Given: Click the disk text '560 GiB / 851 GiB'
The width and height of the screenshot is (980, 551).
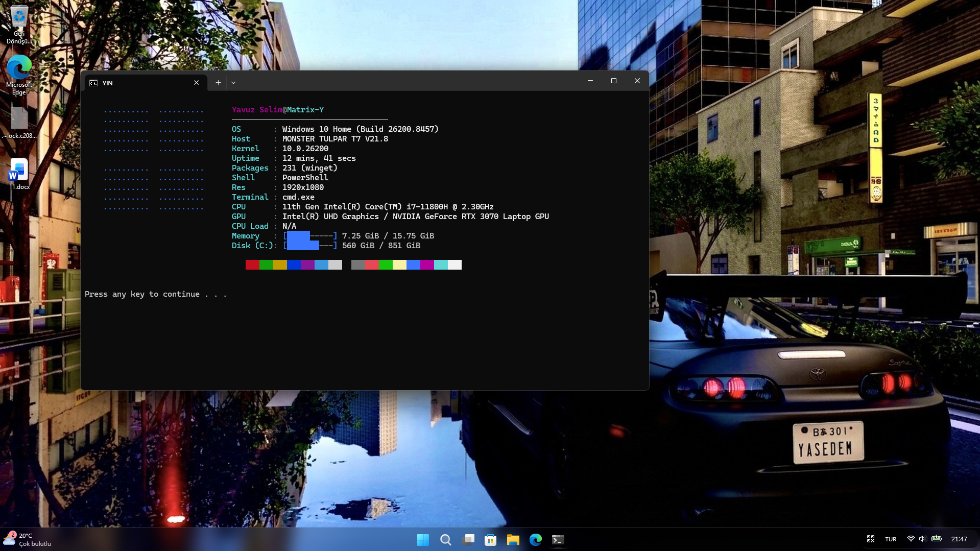Looking at the screenshot, I should click(381, 246).
